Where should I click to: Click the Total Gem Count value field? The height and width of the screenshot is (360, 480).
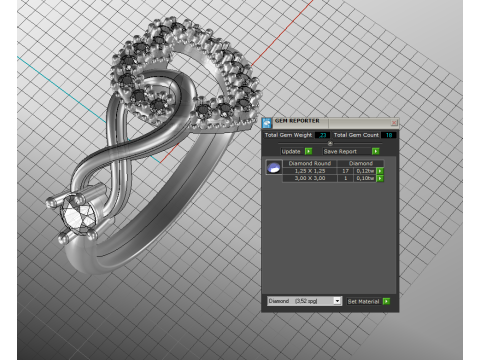388,135
